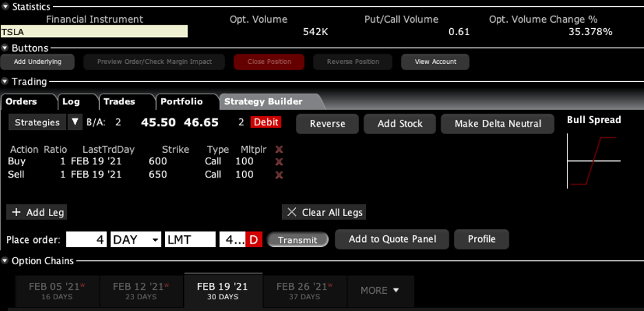This screenshot has height=311, width=644.
Task: Click the Bull Spread payoff diagram
Action: click(x=594, y=160)
